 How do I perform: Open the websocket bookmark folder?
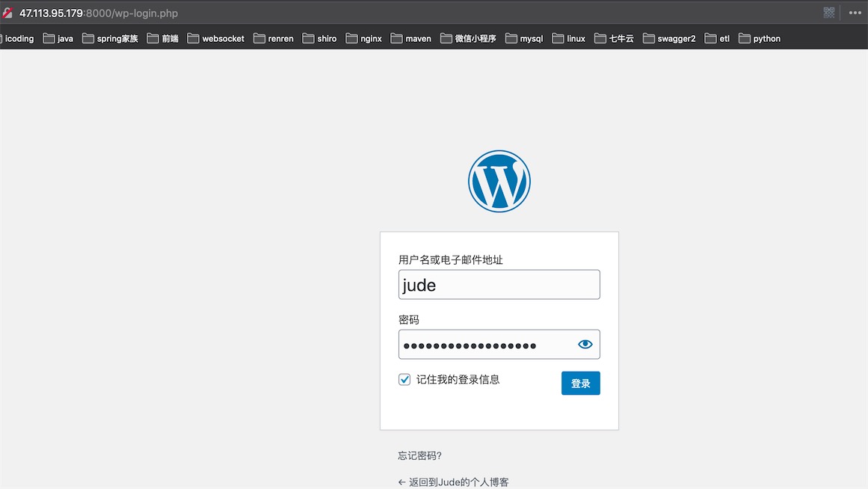pyautogui.click(x=216, y=39)
